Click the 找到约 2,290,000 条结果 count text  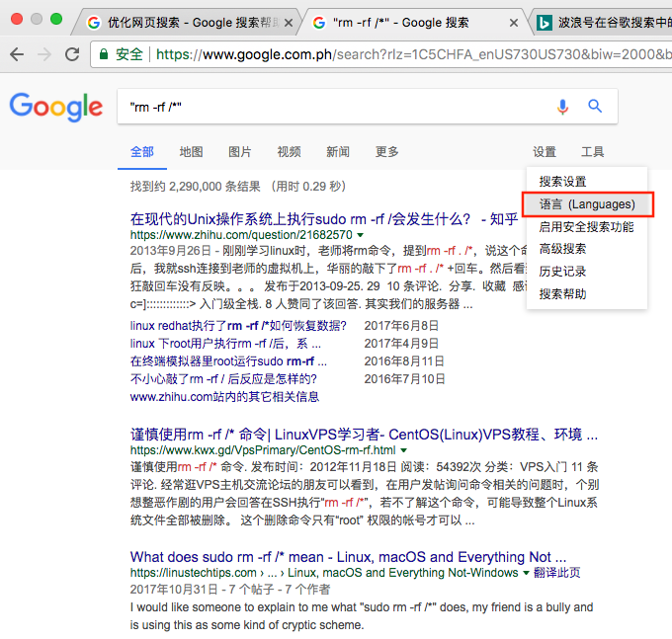pyautogui.click(x=196, y=187)
